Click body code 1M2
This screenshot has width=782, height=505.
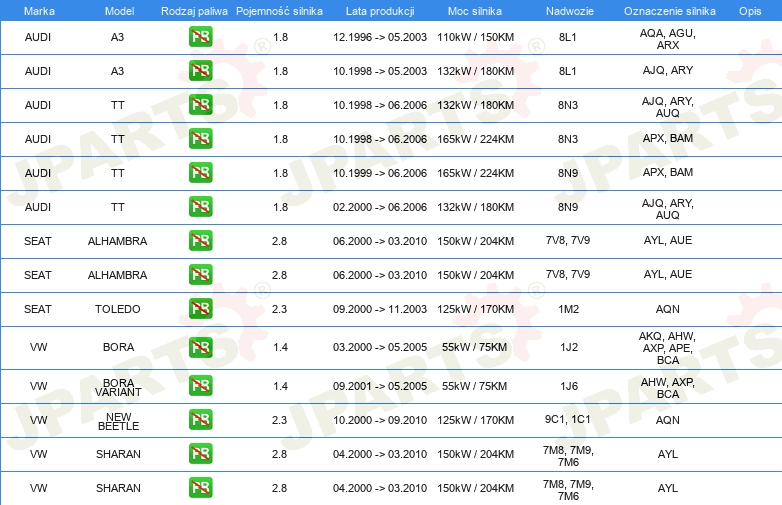[569, 309]
